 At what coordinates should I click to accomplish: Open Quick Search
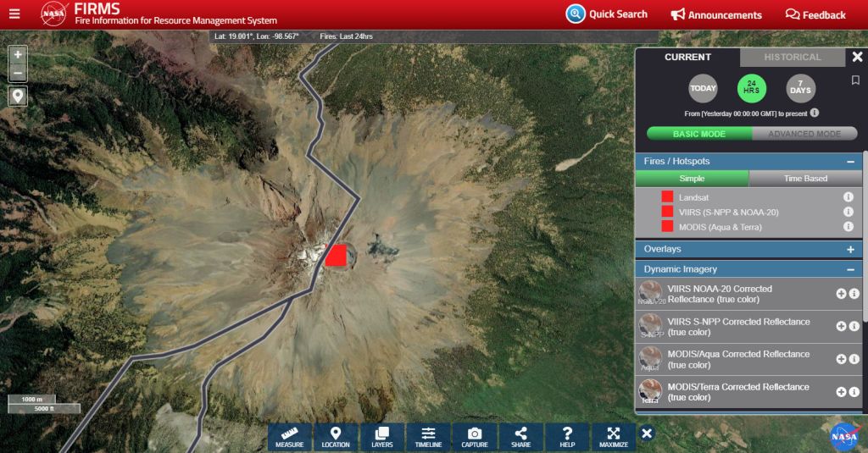pyautogui.click(x=607, y=14)
